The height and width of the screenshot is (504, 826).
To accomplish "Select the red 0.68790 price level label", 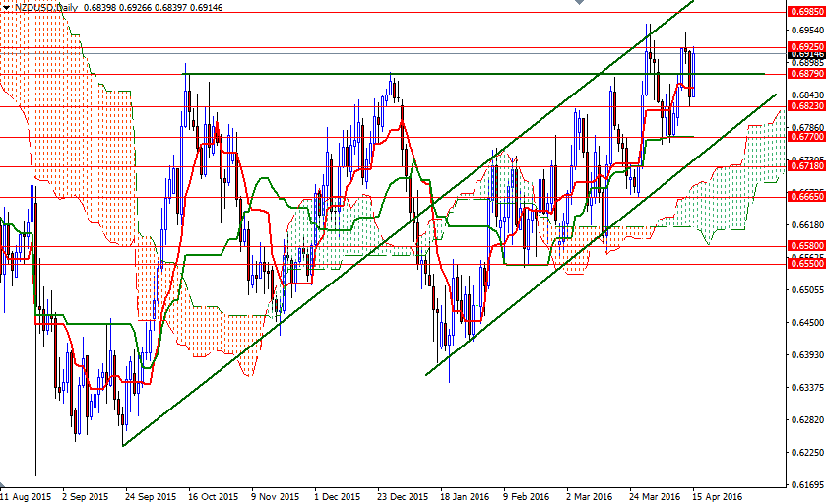I will click(806, 73).
